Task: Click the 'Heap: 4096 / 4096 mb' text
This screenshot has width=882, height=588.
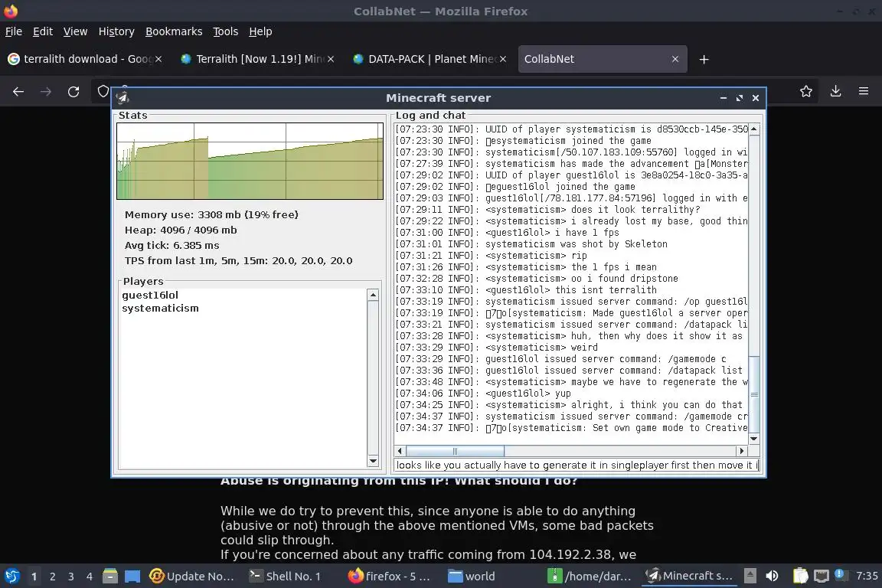Action: (x=181, y=230)
